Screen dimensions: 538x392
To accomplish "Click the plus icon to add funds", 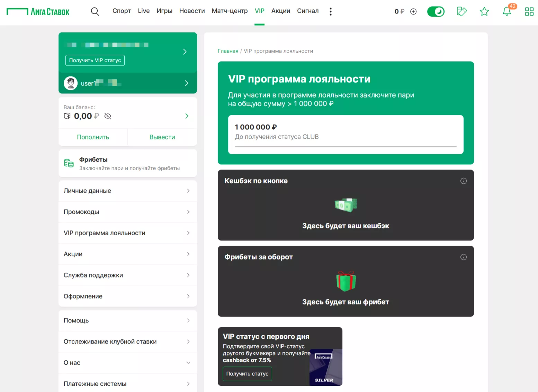I will [413, 11].
